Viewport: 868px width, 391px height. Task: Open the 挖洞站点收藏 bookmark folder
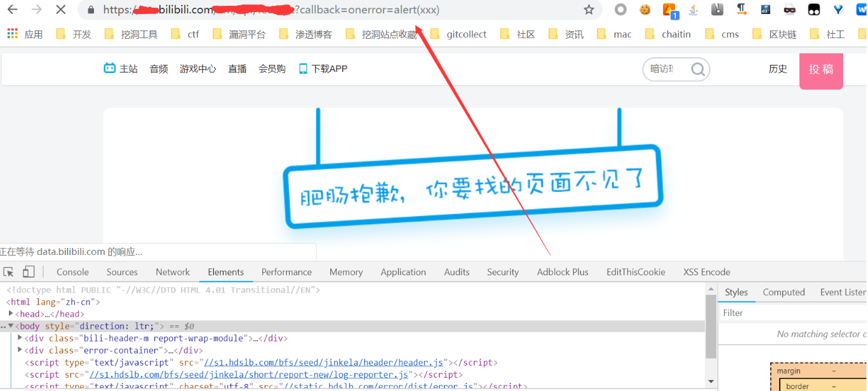point(382,34)
